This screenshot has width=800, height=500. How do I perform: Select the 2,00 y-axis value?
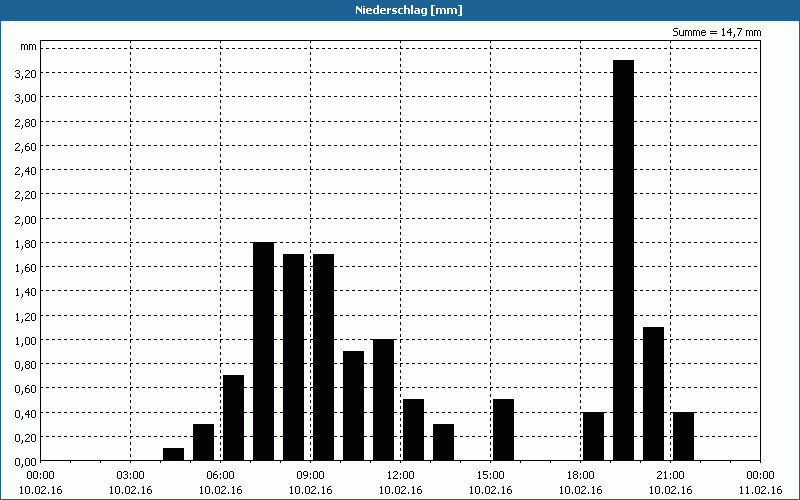pos(26,219)
